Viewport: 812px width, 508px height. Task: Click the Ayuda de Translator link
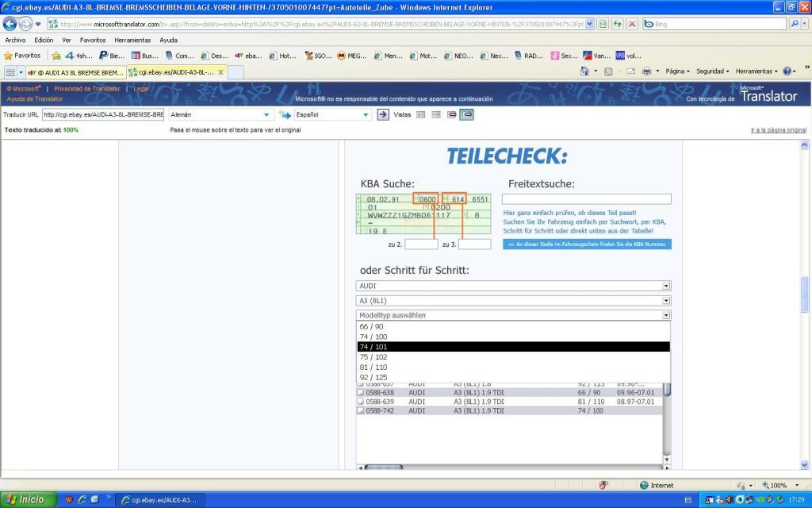point(35,98)
